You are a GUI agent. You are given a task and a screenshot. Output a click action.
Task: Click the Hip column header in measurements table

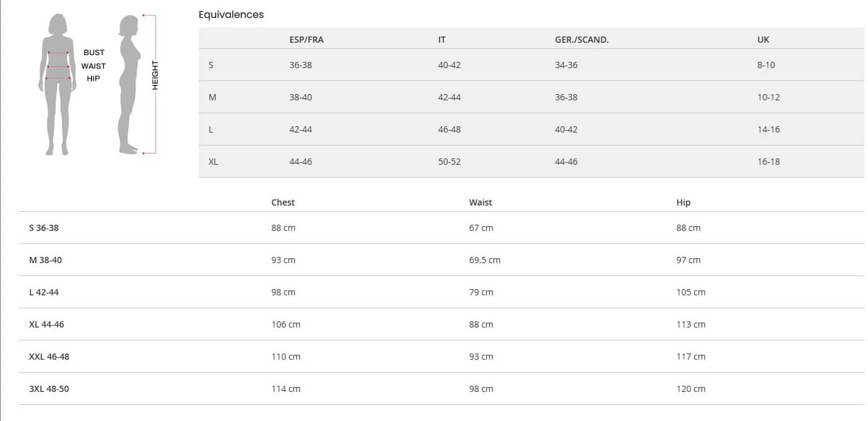tap(683, 202)
